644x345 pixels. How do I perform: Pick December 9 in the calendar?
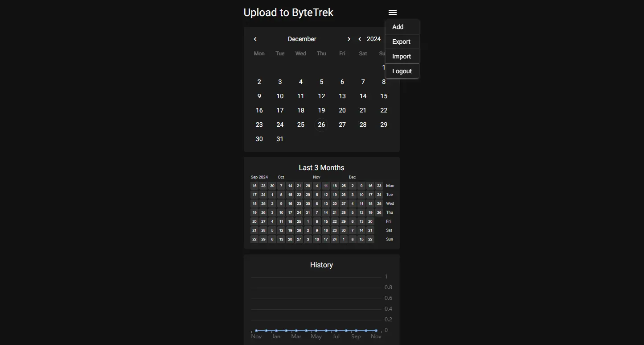tap(259, 96)
